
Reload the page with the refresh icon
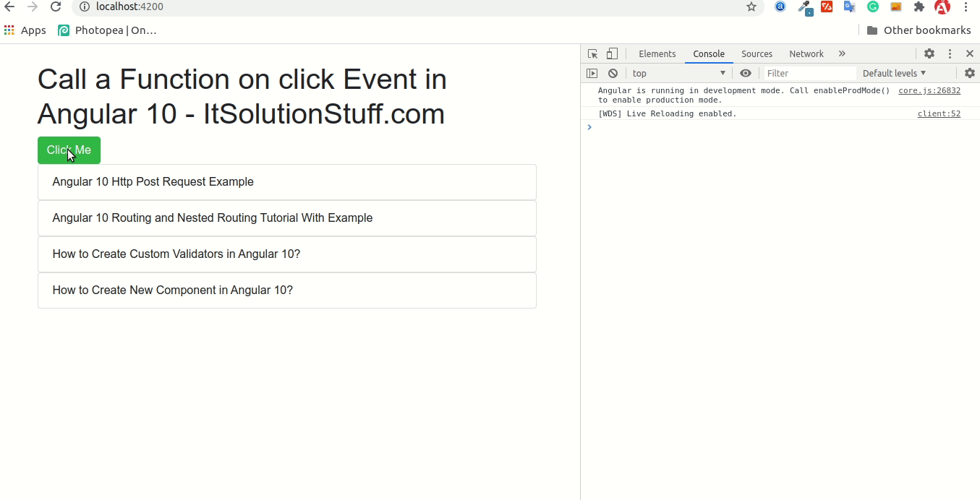tap(56, 7)
